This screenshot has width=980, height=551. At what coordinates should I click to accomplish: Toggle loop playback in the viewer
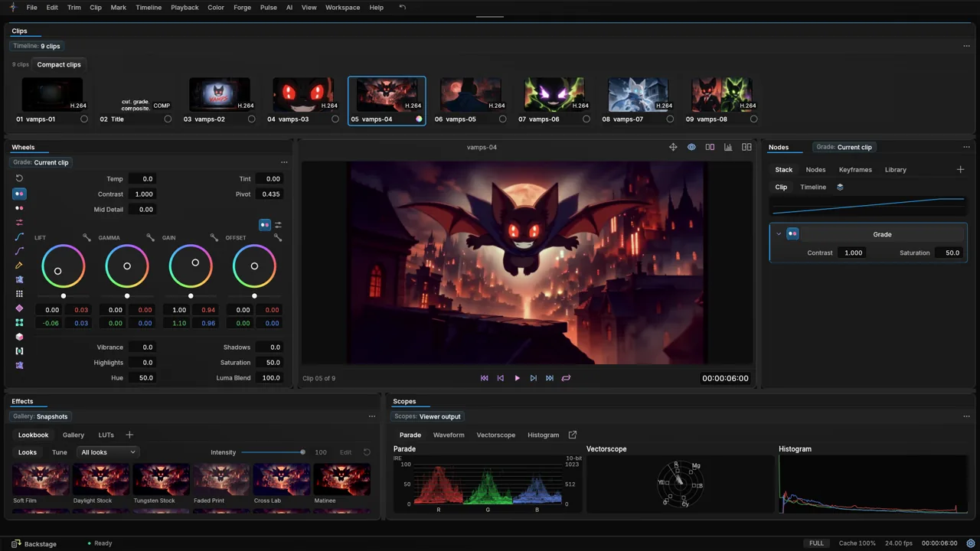[x=566, y=378]
